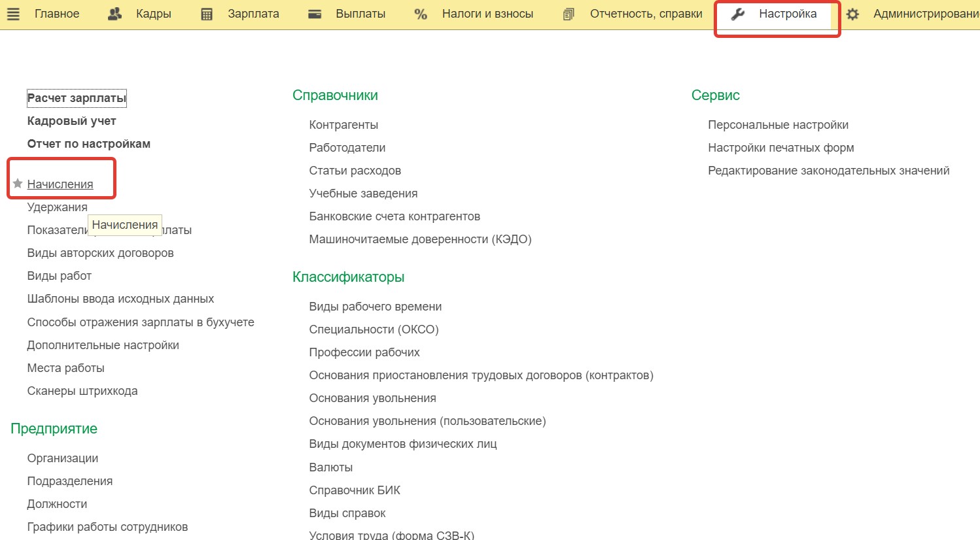The width and height of the screenshot is (980, 540).
Task: Open Виды работ
Action: point(59,276)
